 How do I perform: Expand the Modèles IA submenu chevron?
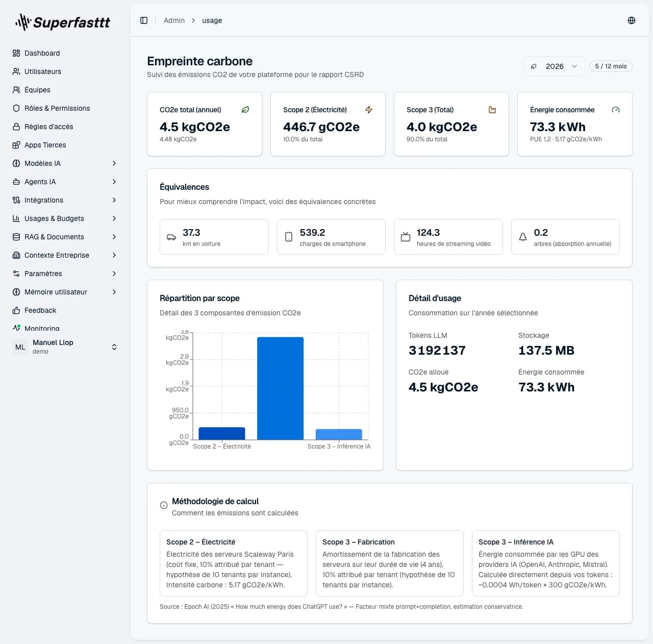click(114, 163)
